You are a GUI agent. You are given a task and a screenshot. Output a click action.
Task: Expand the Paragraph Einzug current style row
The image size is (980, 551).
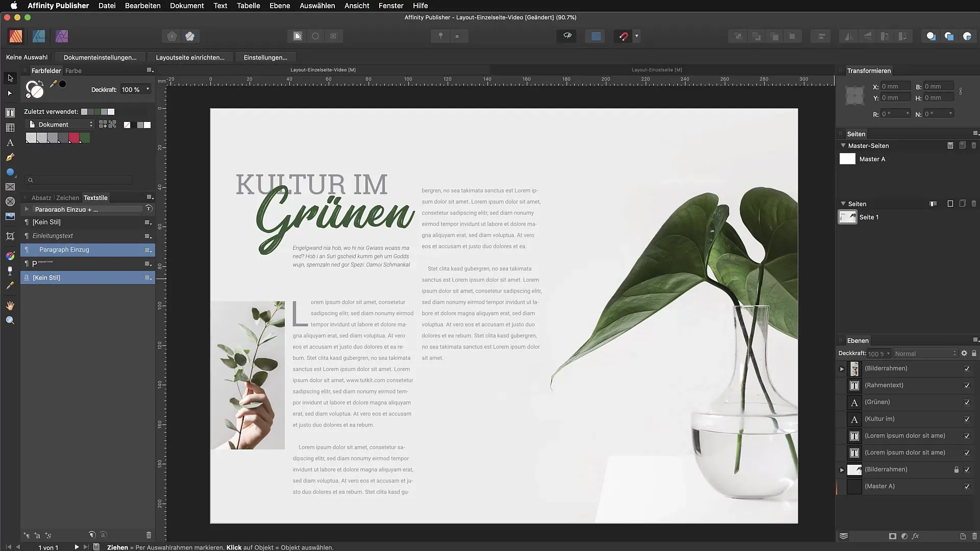(x=27, y=209)
